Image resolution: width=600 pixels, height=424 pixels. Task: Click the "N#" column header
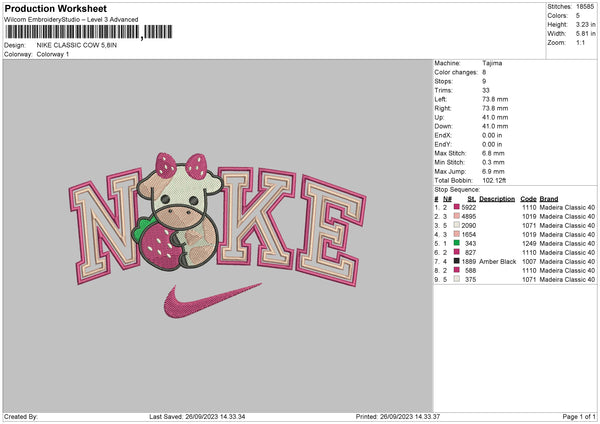pyautogui.click(x=447, y=199)
